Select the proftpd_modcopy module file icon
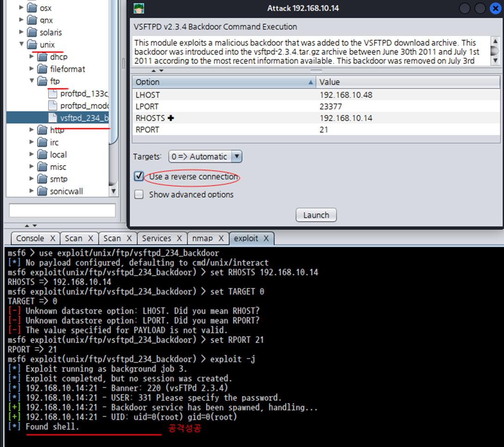 [x=52, y=106]
